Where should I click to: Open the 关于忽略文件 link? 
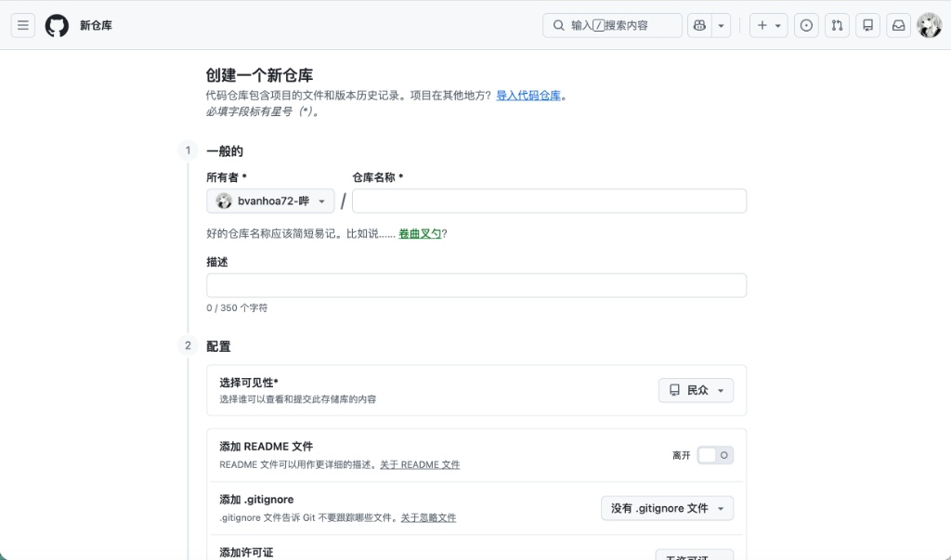click(x=428, y=517)
